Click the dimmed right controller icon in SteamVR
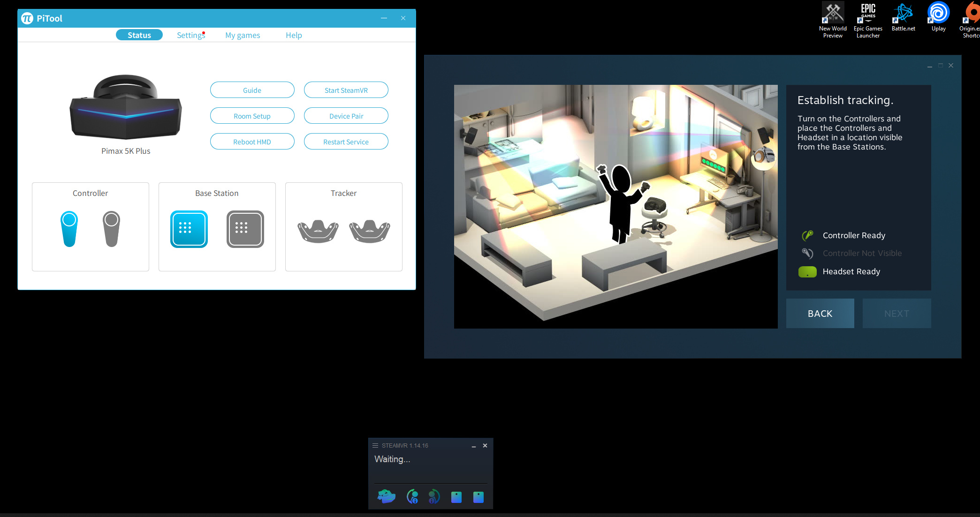 tap(434, 496)
